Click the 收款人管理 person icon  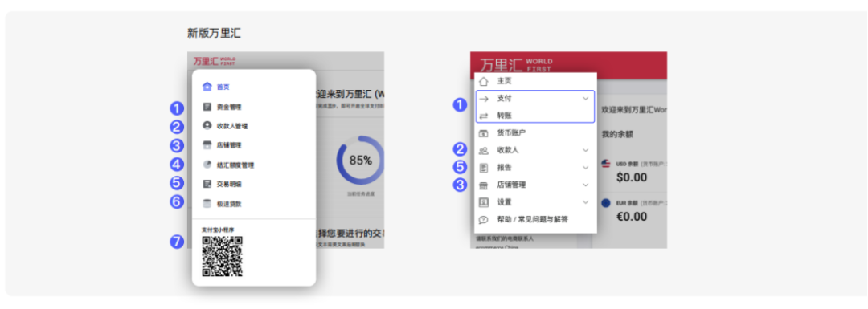[207, 126]
